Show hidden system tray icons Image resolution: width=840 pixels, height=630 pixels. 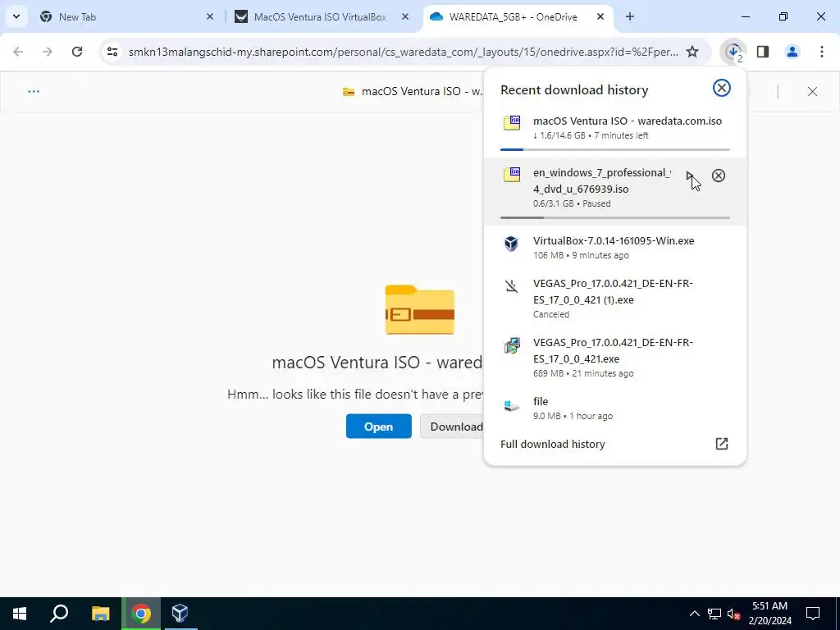pyautogui.click(x=694, y=614)
